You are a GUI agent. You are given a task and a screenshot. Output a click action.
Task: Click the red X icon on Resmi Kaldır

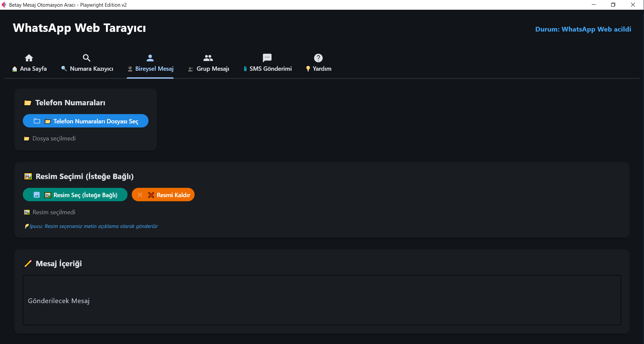pos(151,195)
